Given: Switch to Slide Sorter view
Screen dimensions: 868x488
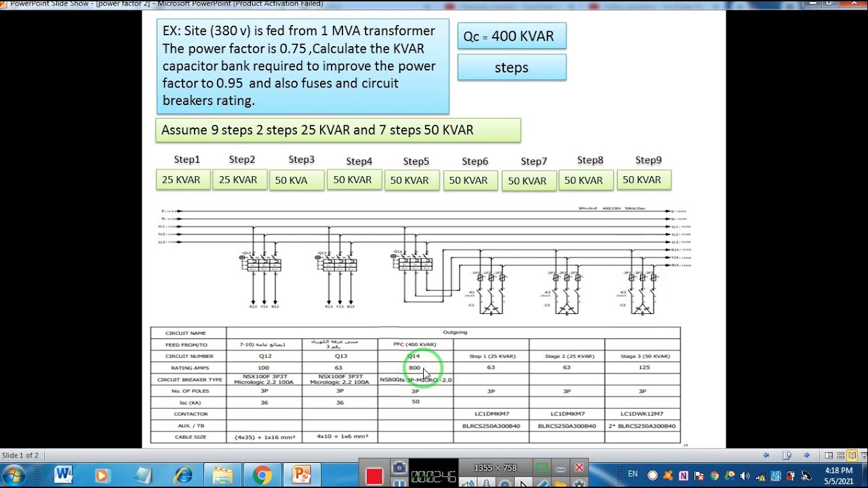Looking at the screenshot, I should [x=841, y=455].
